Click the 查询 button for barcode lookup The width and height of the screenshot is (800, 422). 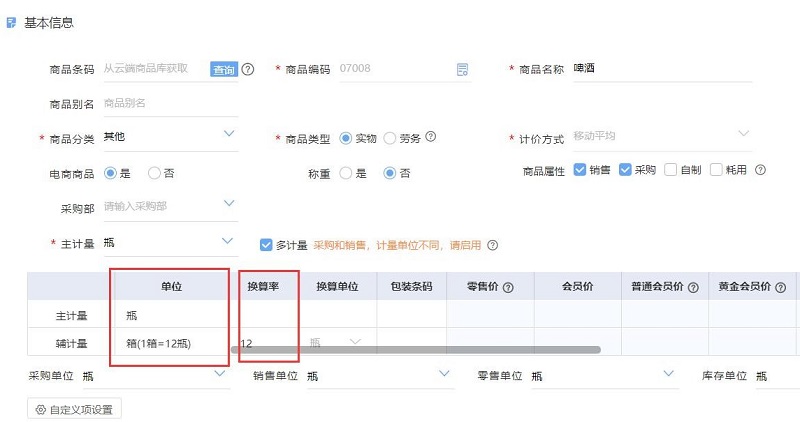coord(223,70)
